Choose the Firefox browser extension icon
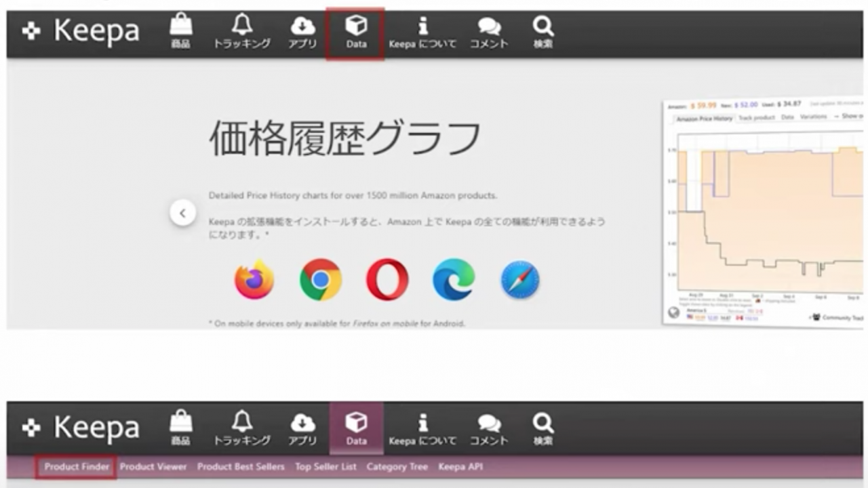Screen dimensions: 868x488 254,280
